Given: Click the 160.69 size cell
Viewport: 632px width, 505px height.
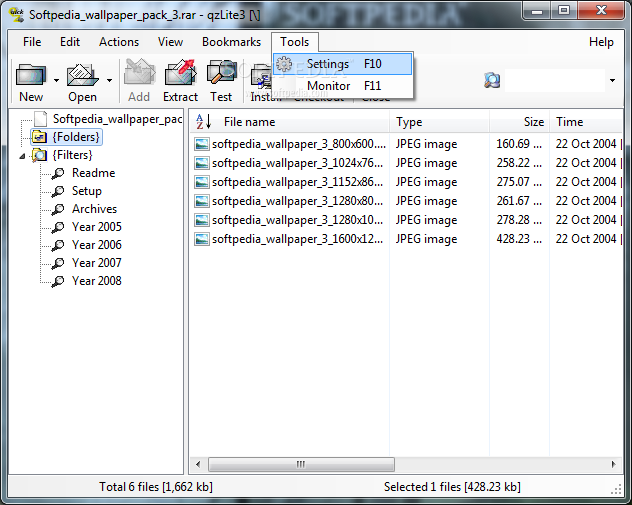Looking at the screenshot, I should click(519, 144).
